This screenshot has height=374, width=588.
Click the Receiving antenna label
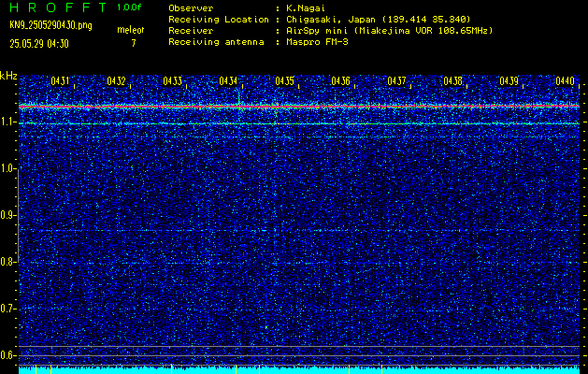click(216, 42)
